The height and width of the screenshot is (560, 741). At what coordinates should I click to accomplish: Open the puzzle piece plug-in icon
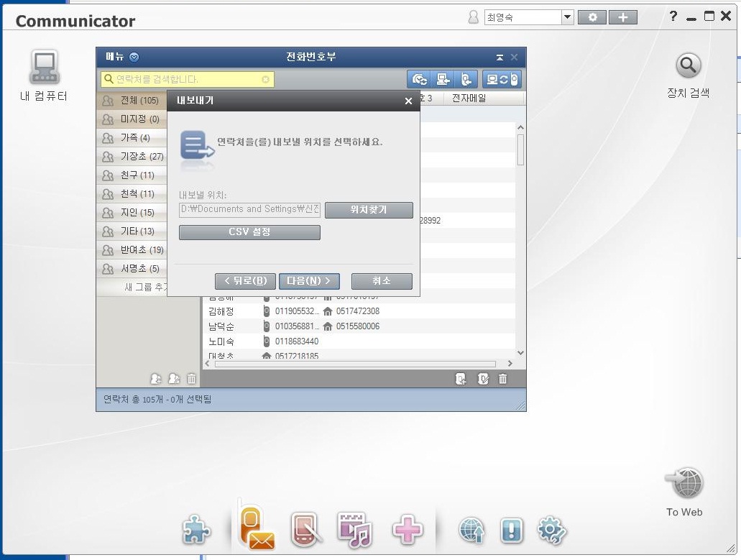196,529
